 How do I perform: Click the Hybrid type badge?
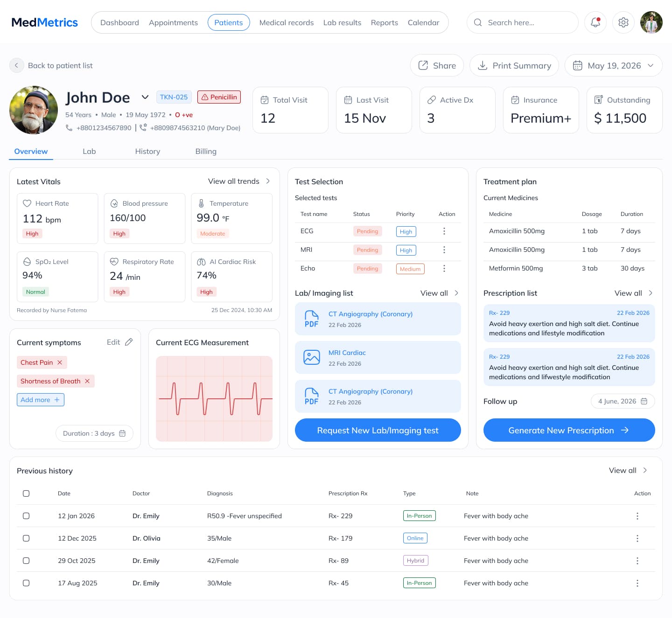click(416, 561)
